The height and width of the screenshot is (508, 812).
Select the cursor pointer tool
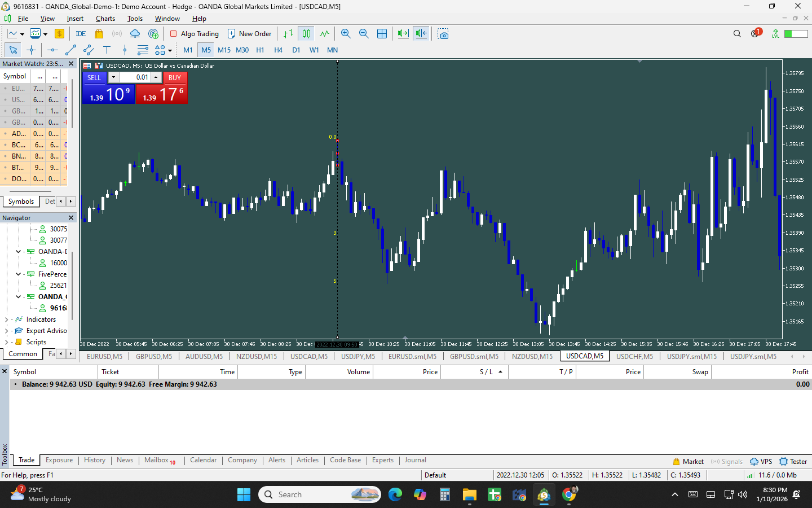[13, 50]
